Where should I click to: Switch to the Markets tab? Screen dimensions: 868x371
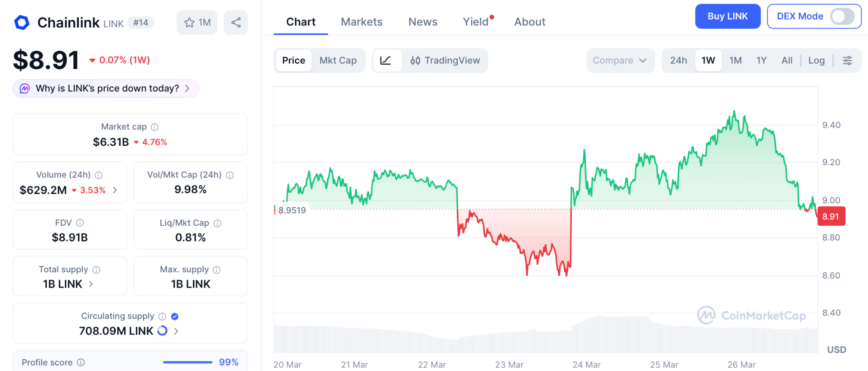[x=362, y=22]
